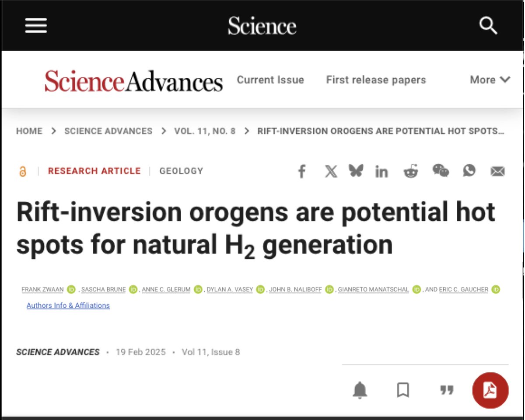Share the article via WeChat

click(x=440, y=171)
